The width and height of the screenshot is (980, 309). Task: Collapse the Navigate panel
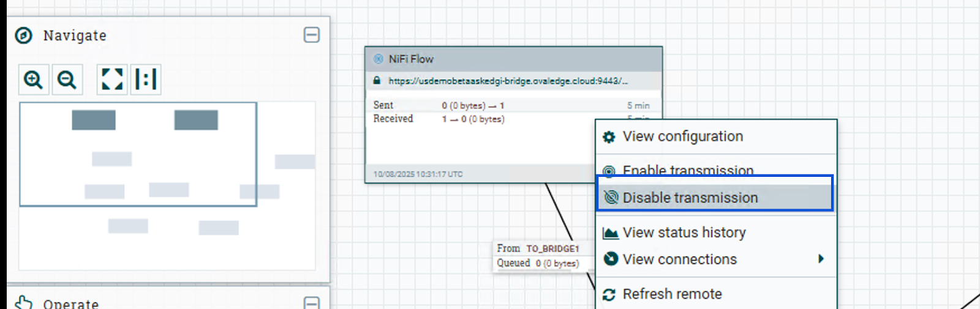[312, 35]
